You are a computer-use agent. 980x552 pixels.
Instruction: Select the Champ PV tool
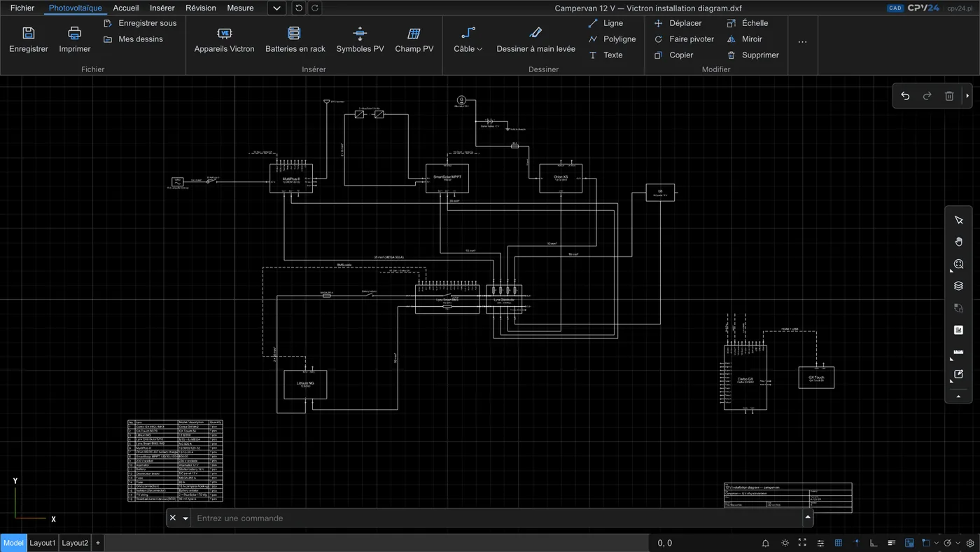pos(414,39)
